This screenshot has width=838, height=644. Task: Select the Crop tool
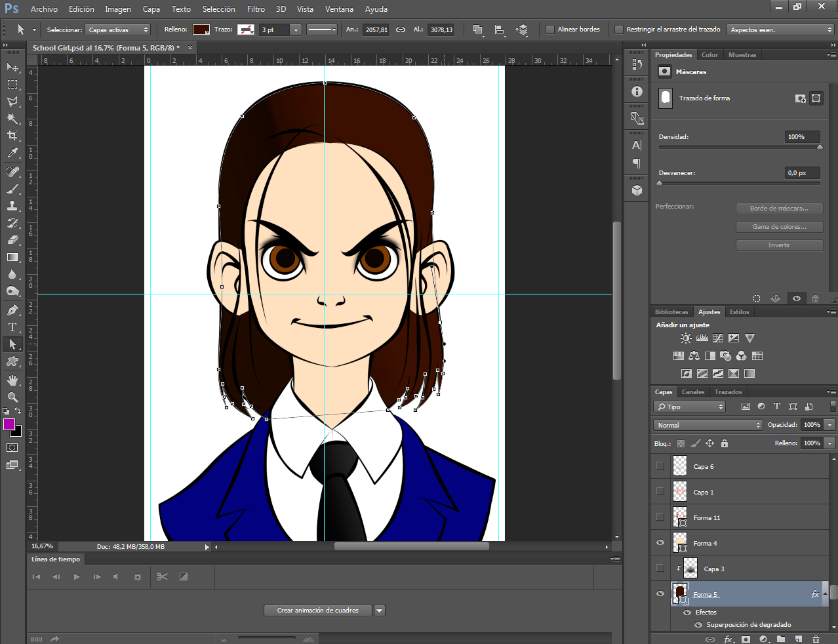[12, 135]
